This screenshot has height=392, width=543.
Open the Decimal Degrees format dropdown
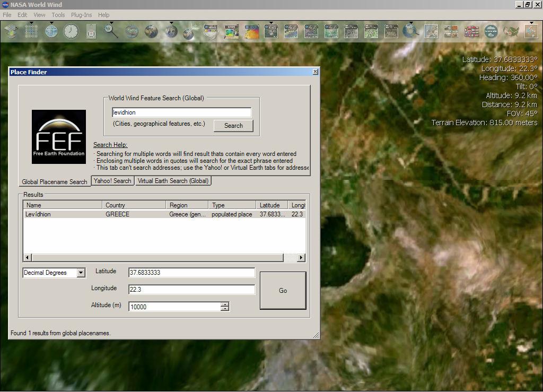[x=81, y=273]
